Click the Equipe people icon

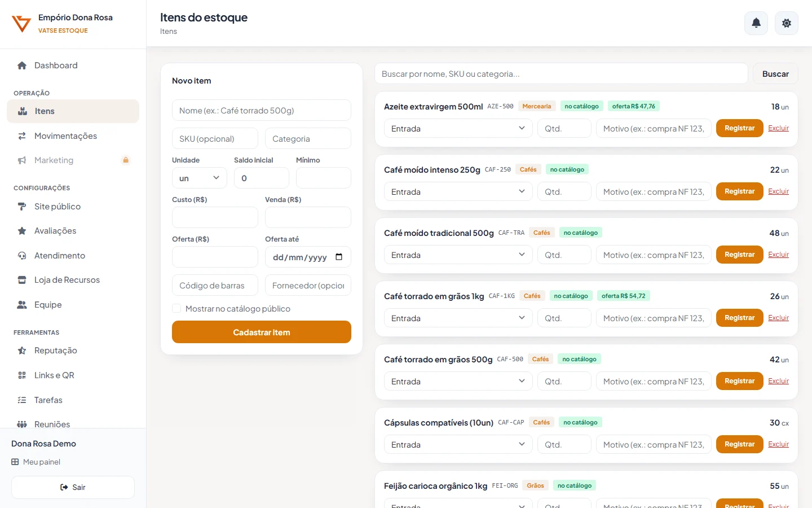point(22,305)
